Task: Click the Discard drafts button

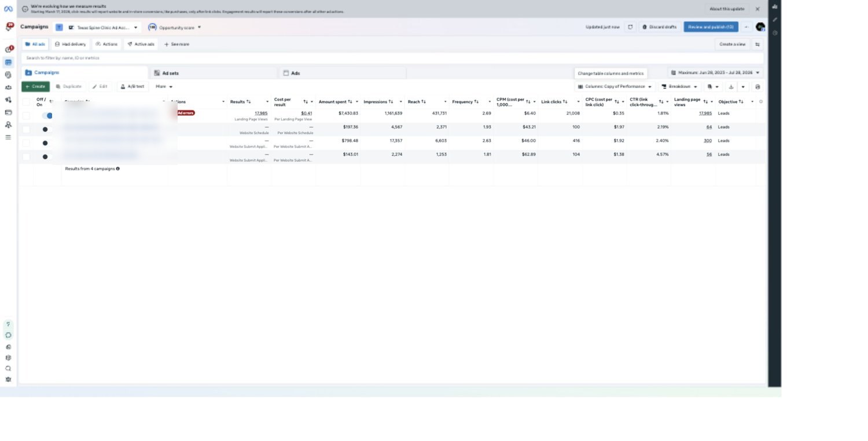Action: (659, 27)
